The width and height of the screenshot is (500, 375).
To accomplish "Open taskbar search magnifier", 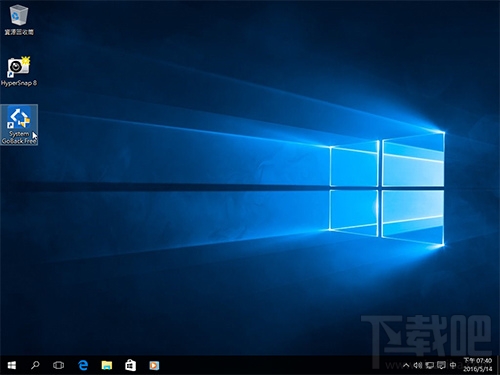I will point(35,366).
